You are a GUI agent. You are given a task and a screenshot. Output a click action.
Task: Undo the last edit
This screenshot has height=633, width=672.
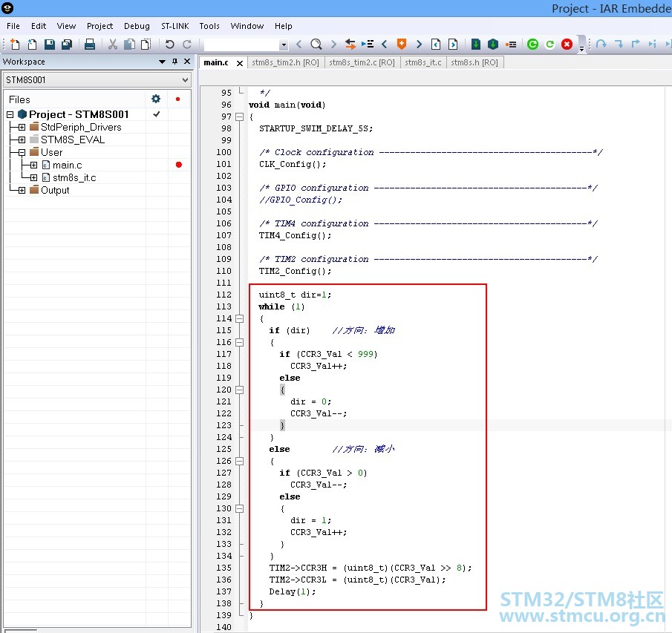[x=170, y=44]
